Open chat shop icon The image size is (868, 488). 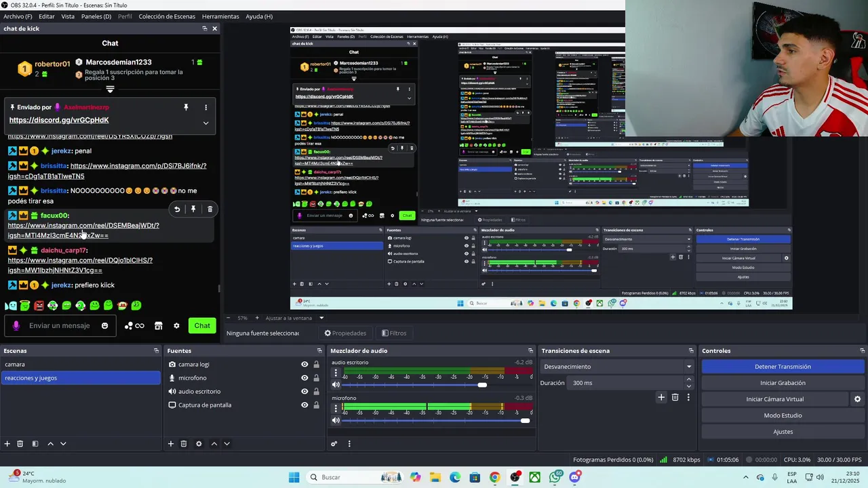click(x=159, y=326)
